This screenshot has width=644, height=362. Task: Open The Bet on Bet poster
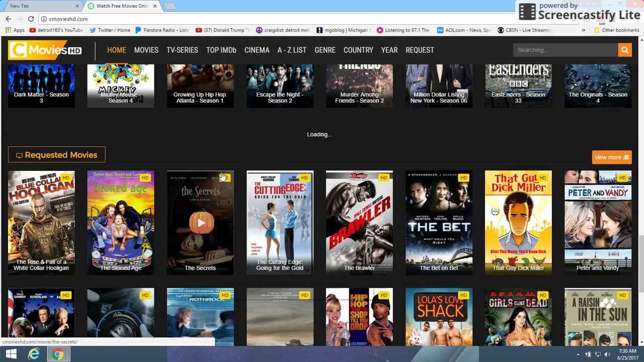439,223
